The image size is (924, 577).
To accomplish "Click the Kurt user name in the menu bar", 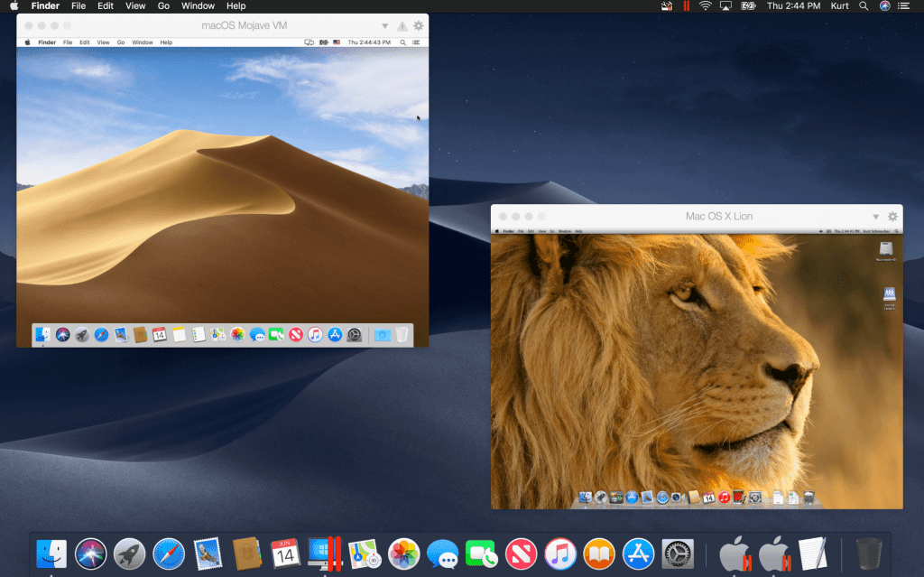I will click(839, 6).
